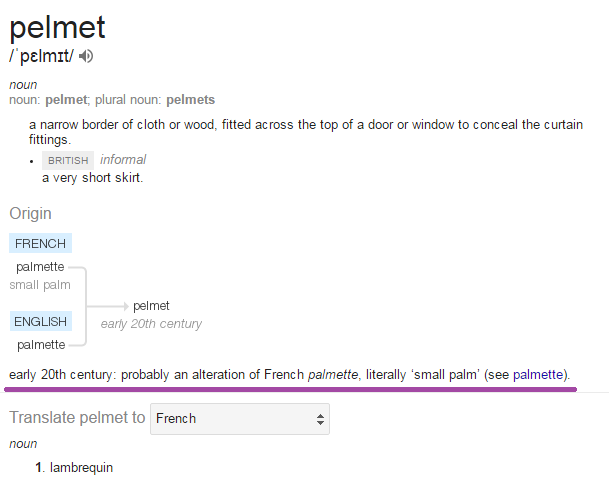This screenshot has width=609, height=488.
Task: Click the 'small palm' gloss in the diagram
Action: [x=38, y=285]
